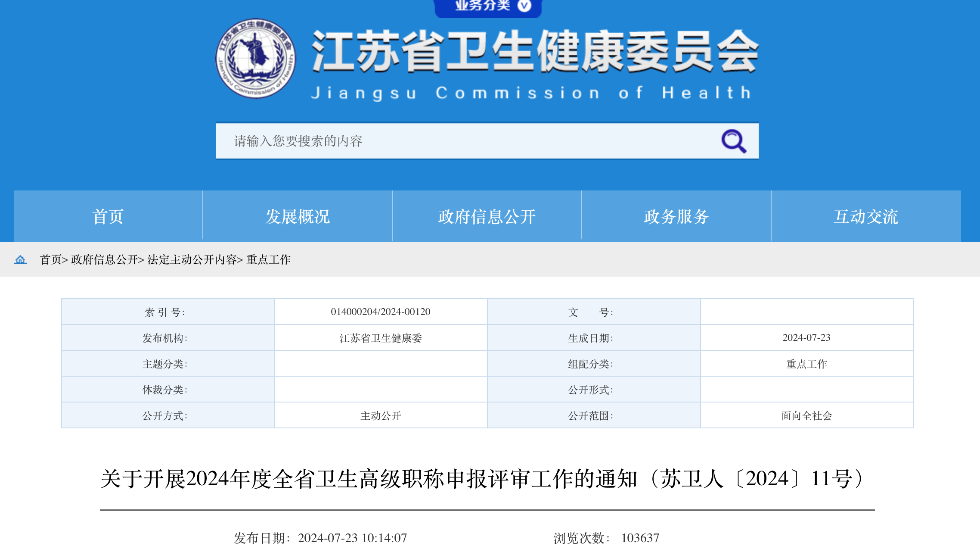Open the 政务服务 navigation tab

[676, 216]
